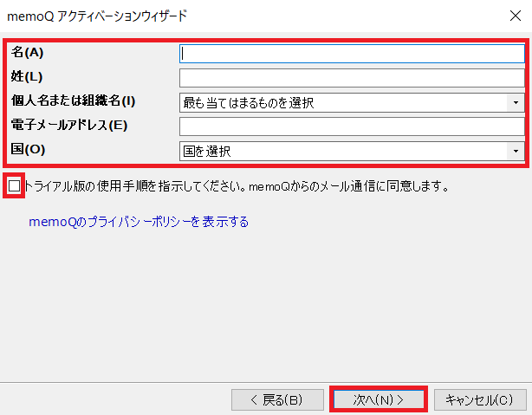Expand the arrow of 個人名または組織名 dropdown
The image size is (532, 415).
coord(516,102)
